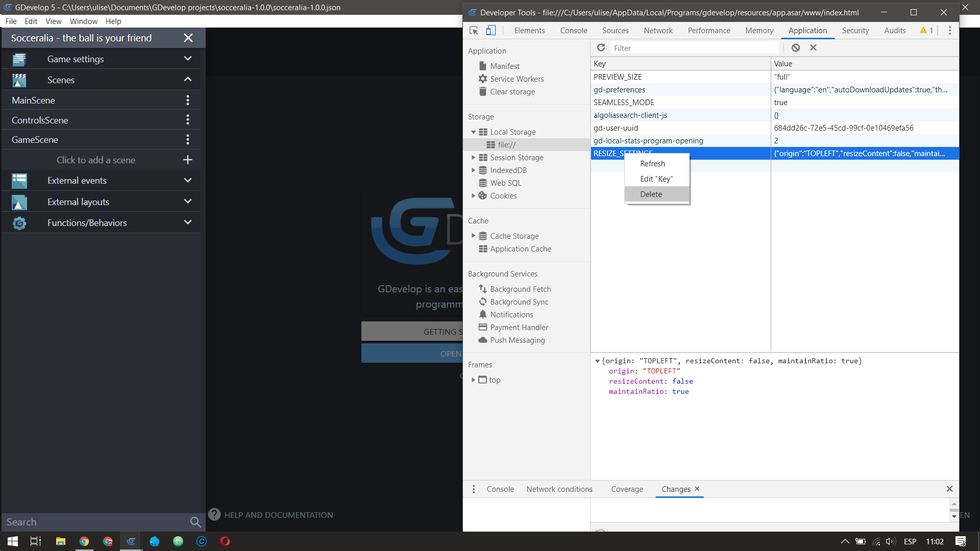Click the project search magnifier icon
The image size is (980, 551).
coord(195,522)
